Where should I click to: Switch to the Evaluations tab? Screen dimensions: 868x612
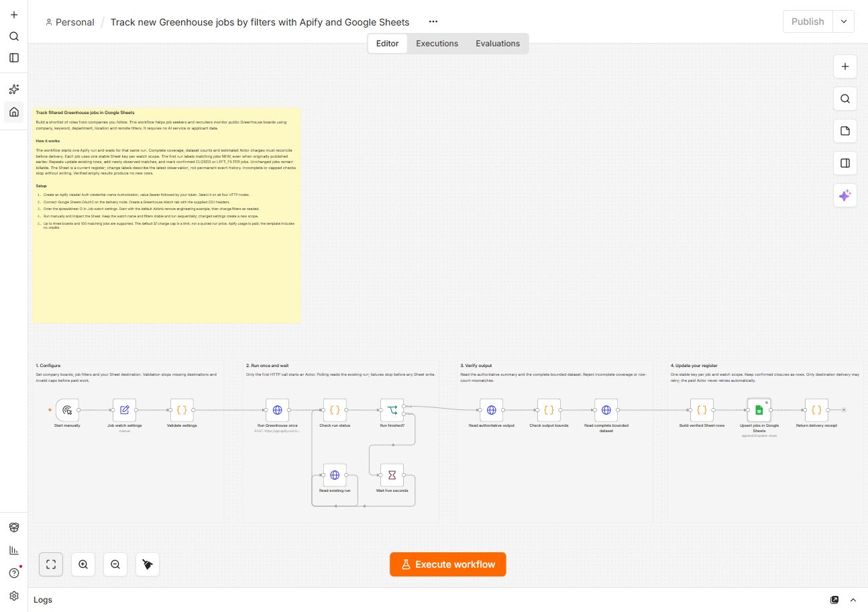498,44
